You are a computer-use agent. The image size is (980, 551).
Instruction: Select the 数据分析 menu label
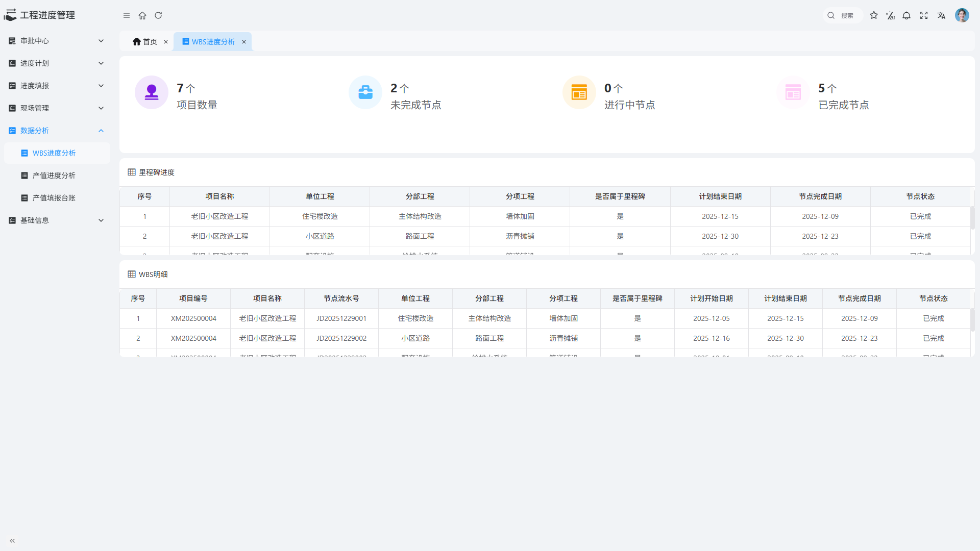35,131
